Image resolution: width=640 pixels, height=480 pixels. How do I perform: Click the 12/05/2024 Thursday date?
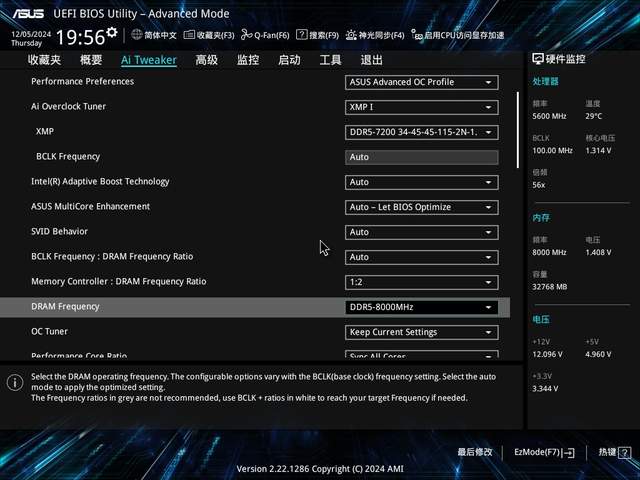[31, 39]
